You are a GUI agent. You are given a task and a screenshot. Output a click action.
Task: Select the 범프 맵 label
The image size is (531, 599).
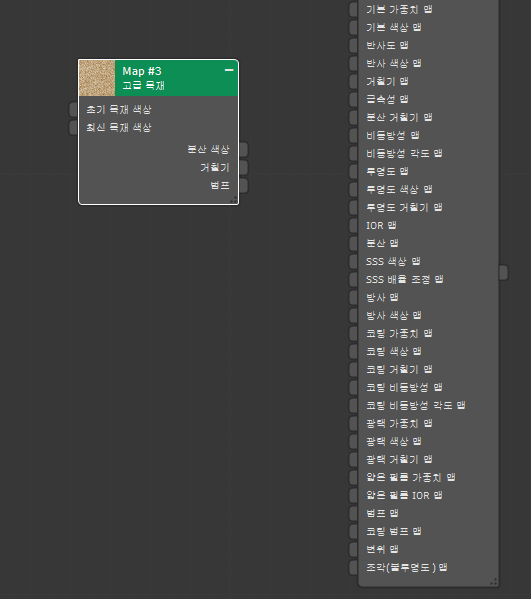382,513
